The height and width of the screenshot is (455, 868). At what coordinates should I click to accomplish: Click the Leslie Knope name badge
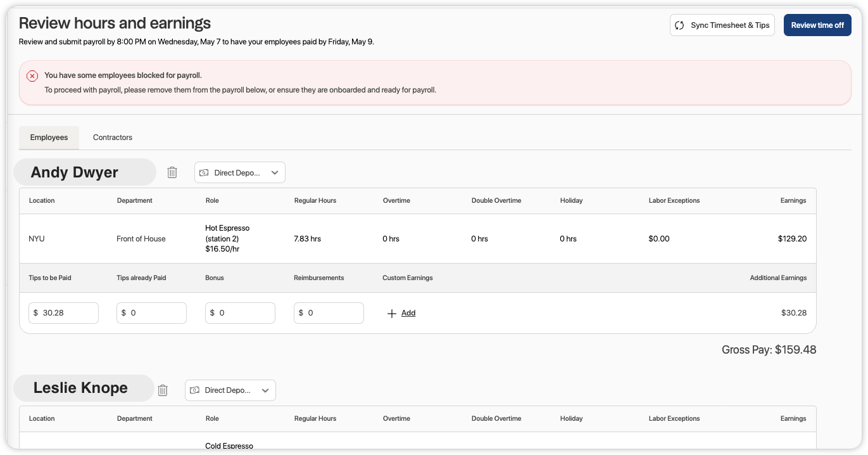(x=84, y=388)
